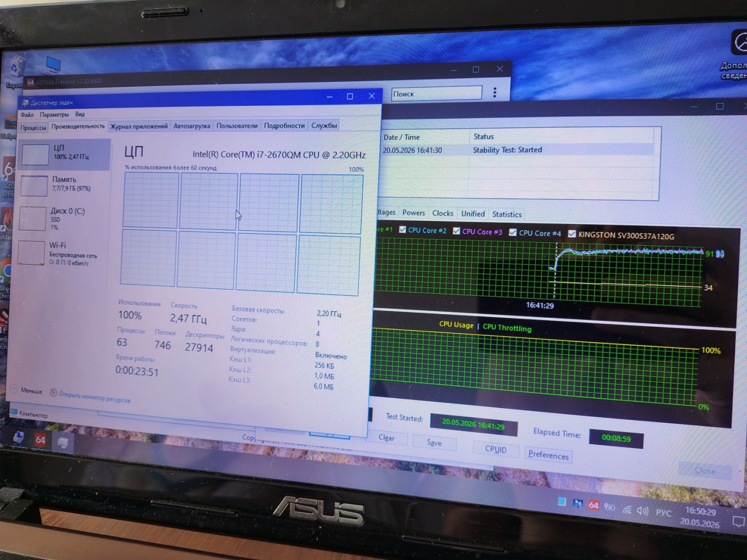Screen dimensions: 747x560
Task: Open the Параметры menu
Action: 54,115
